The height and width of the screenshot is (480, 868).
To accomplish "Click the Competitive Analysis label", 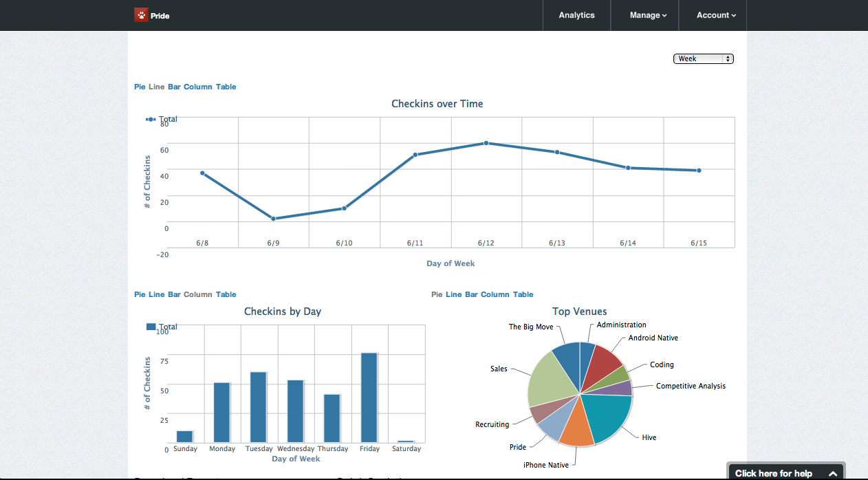I will pos(691,386).
